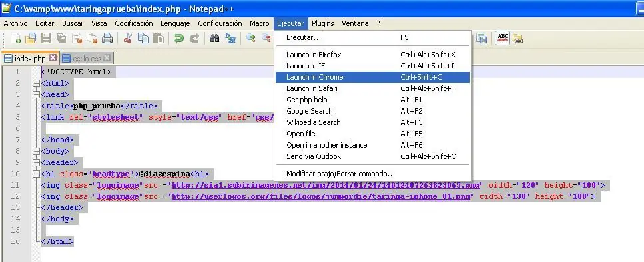
Task: Choose Launch in Safari
Action: [372, 88]
